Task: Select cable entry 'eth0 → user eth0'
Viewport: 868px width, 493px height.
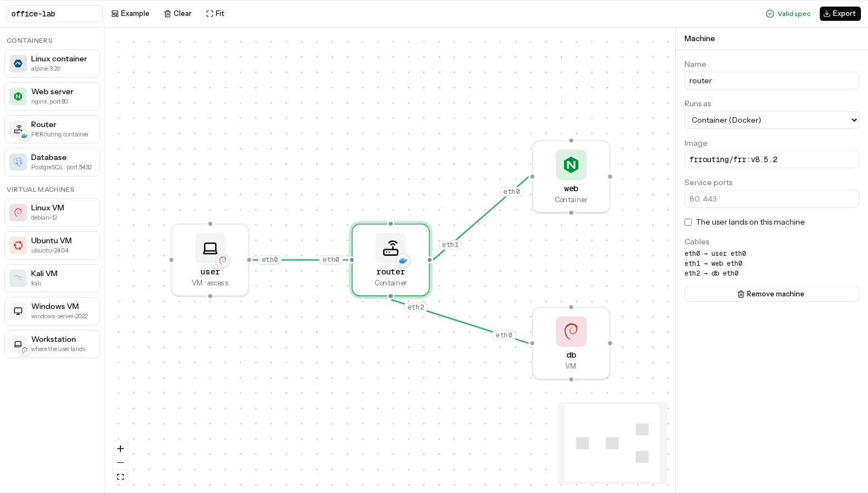Action: tap(715, 254)
